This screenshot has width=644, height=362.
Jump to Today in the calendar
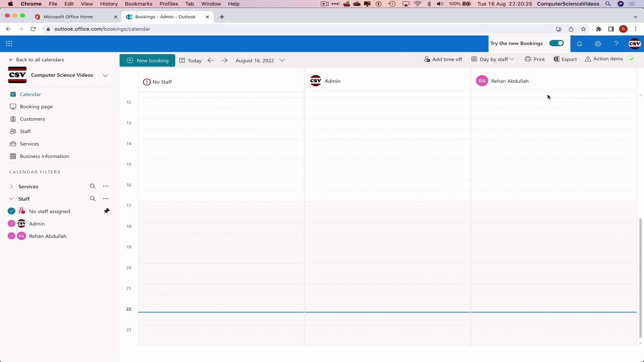[x=191, y=60]
